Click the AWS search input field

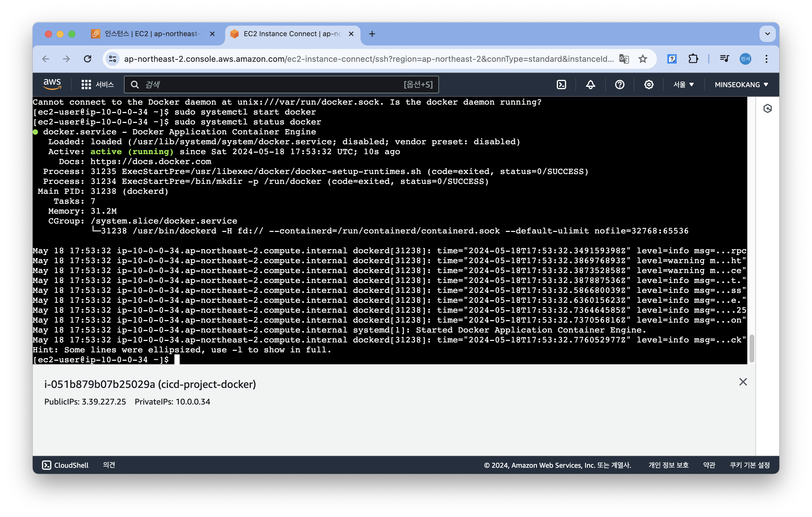(270, 85)
